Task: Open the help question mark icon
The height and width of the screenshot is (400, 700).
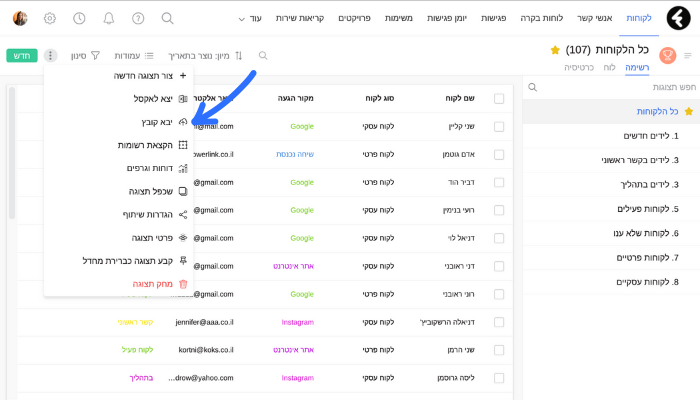Action: click(x=138, y=18)
